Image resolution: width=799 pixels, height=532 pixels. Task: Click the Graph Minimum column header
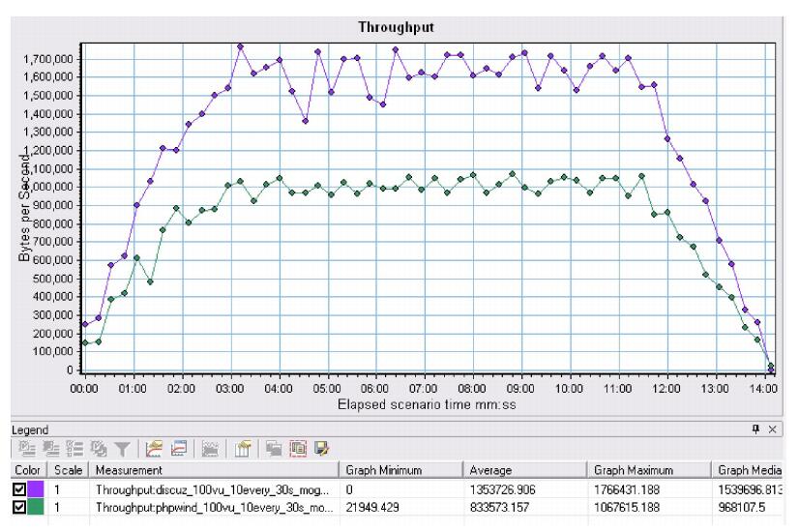[399, 470]
